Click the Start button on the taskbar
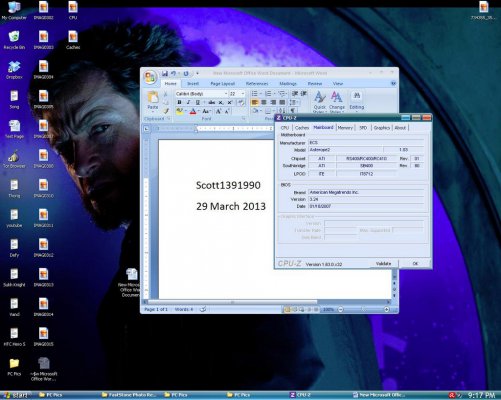The height and width of the screenshot is (400, 501). pyautogui.click(x=16, y=395)
